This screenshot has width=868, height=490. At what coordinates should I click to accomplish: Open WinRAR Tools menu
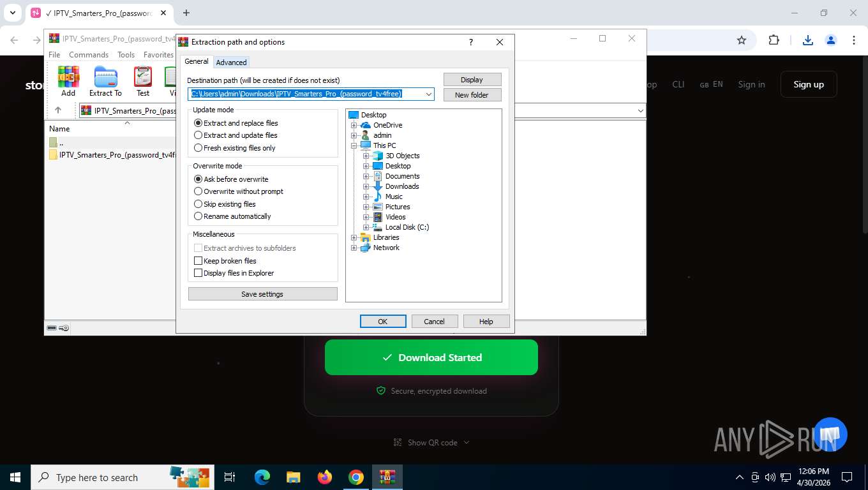click(126, 55)
